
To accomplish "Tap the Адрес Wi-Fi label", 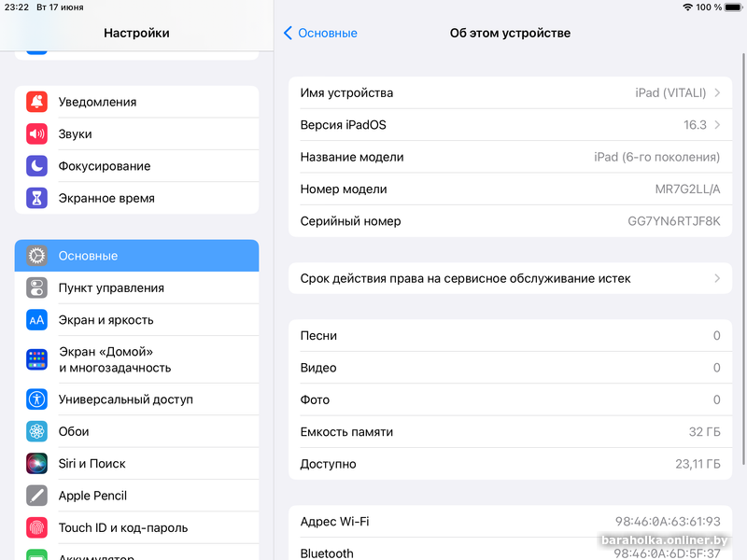I will click(334, 522).
